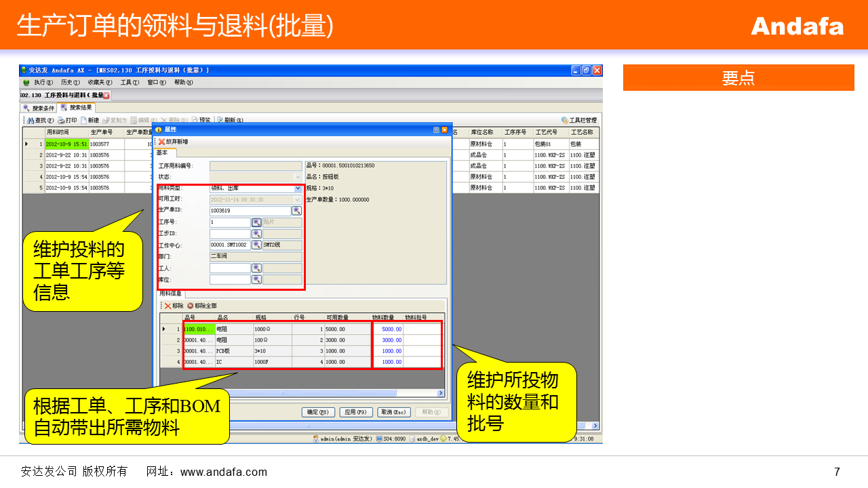Click 移除全部 (Remove all) icon

click(190, 306)
